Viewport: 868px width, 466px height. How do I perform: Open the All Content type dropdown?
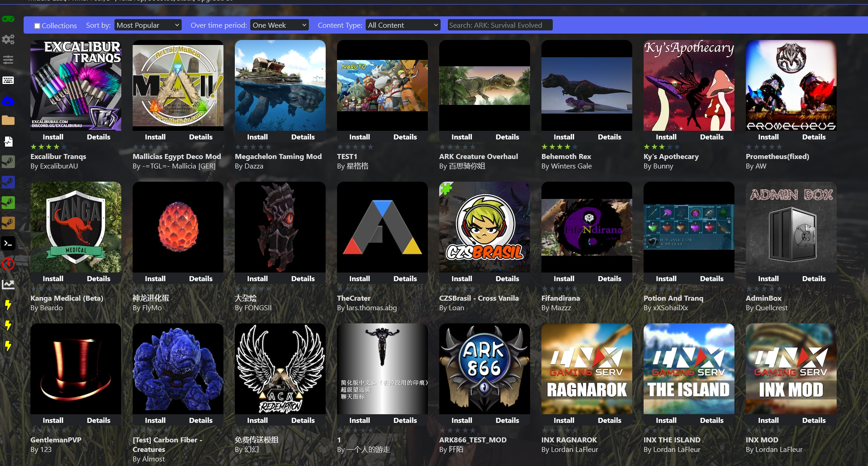point(403,25)
